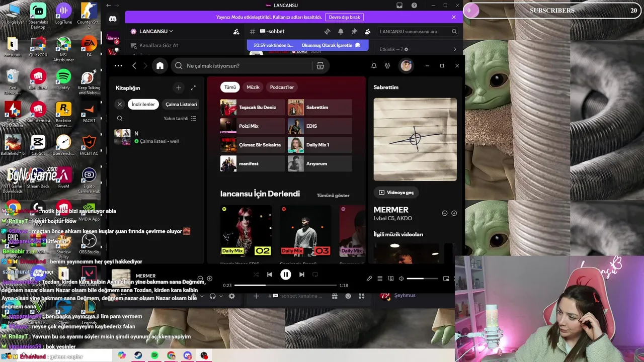Open Discord help

(414, 6)
